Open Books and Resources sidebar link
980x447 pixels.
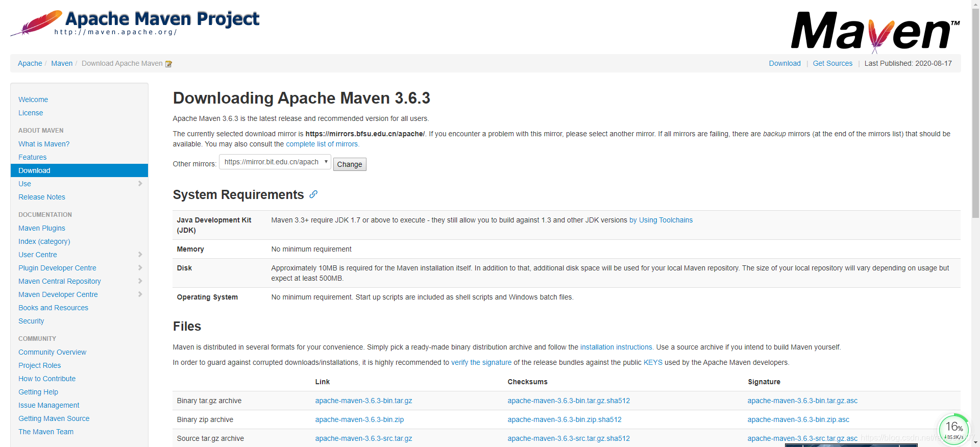pyautogui.click(x=53, y=308)
